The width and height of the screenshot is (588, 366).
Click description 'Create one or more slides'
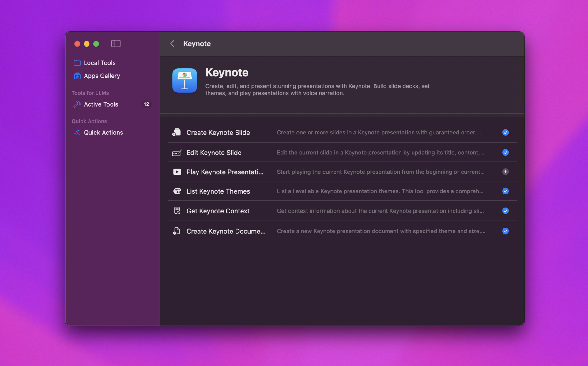[379, 132]
